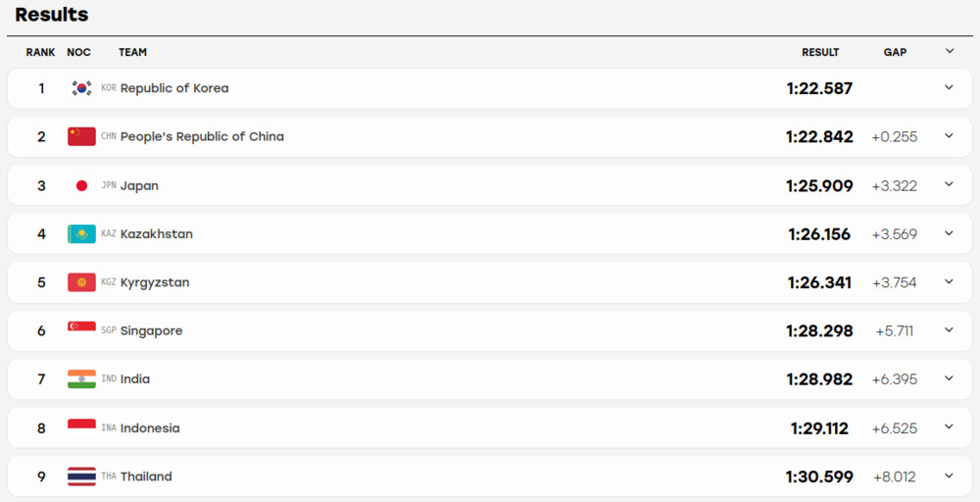
Task: Expand all rows using header chevron
Action: click(950, 51)
